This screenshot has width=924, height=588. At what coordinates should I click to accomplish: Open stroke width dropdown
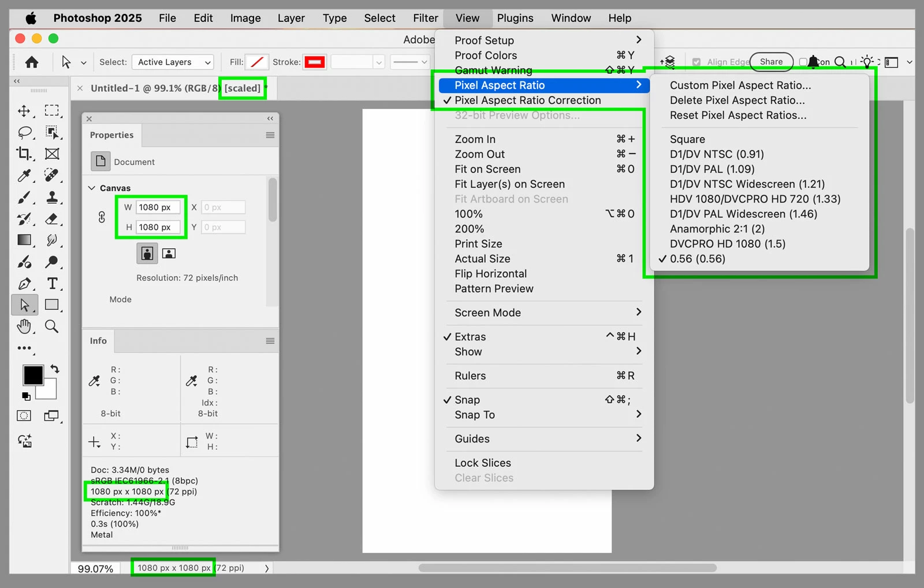pyautogui.click(x=379, y=62)
